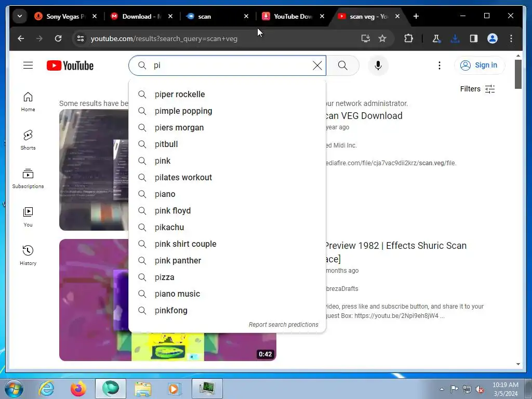
Task: Open a new browser tab
Action: point(416,16)
